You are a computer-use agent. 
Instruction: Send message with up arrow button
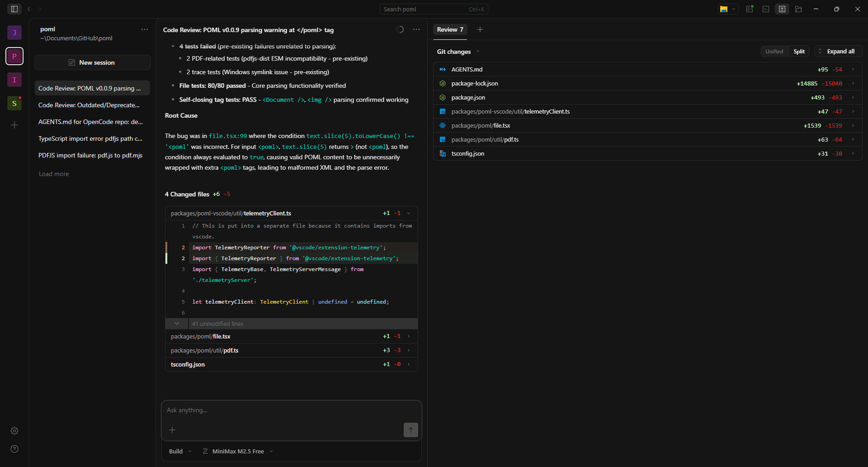pos(411,430)
